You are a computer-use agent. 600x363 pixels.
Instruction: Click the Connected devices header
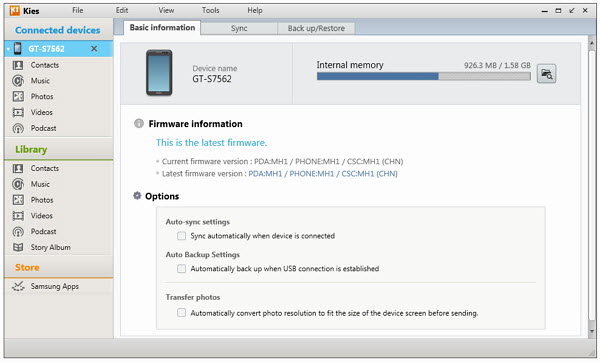(x=58, y=30)
